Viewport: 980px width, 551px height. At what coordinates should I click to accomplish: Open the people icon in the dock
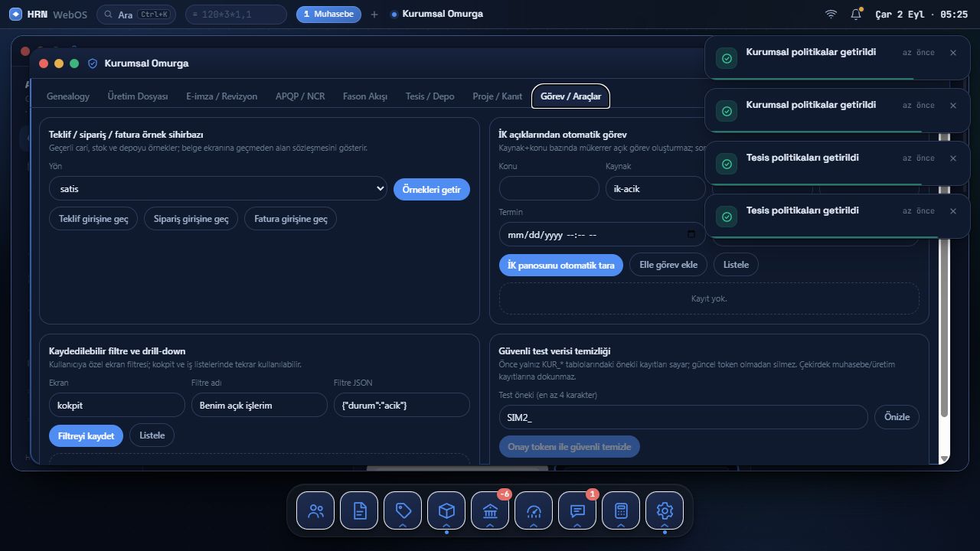tap(315, 510)
